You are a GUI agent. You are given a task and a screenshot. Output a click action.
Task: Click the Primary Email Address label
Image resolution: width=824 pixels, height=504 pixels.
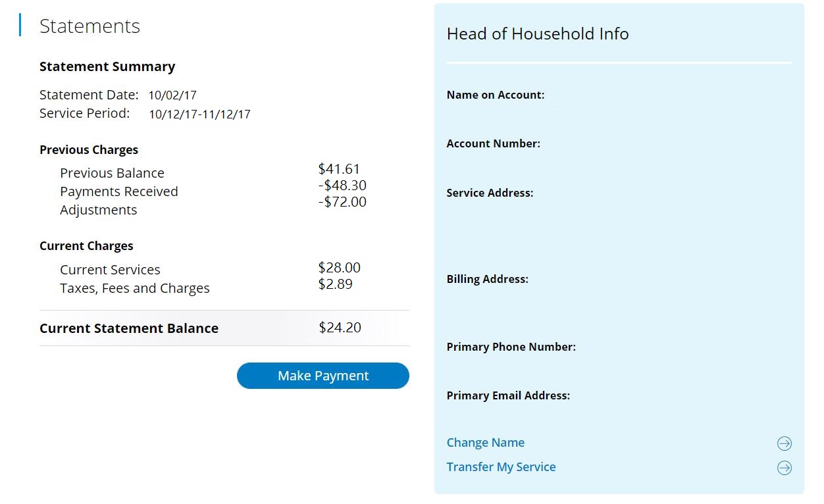coord(508,395)
